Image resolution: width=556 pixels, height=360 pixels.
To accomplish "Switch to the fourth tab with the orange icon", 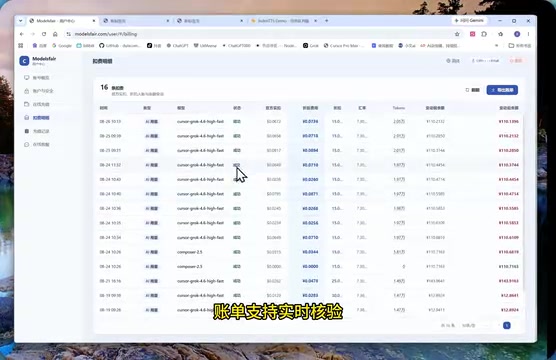I will pyautogui.click(x=283, y=21).
